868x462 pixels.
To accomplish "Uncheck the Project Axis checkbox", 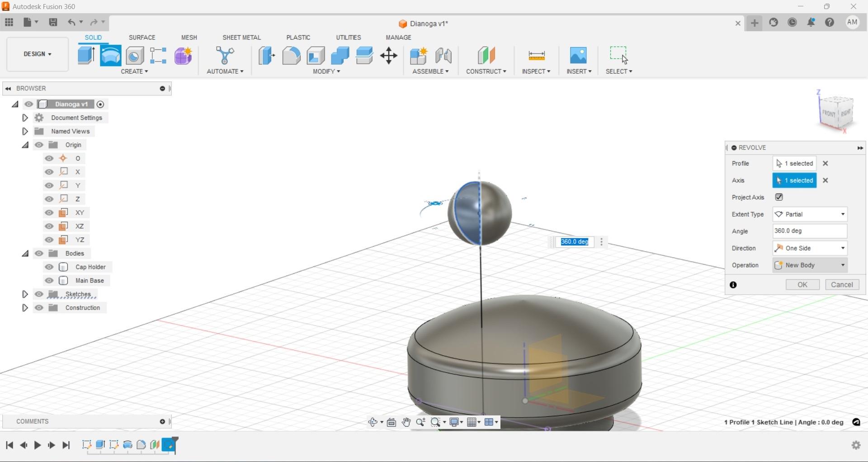I will point(779,197).
